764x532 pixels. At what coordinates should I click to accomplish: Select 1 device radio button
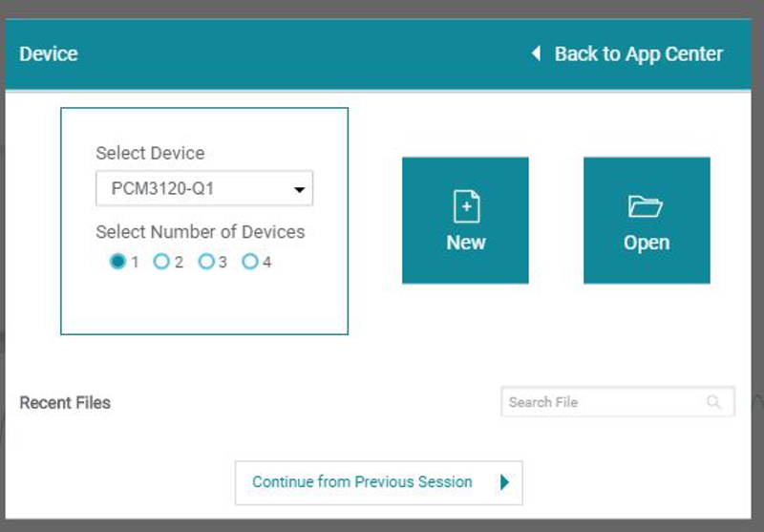tap(117, 262)
